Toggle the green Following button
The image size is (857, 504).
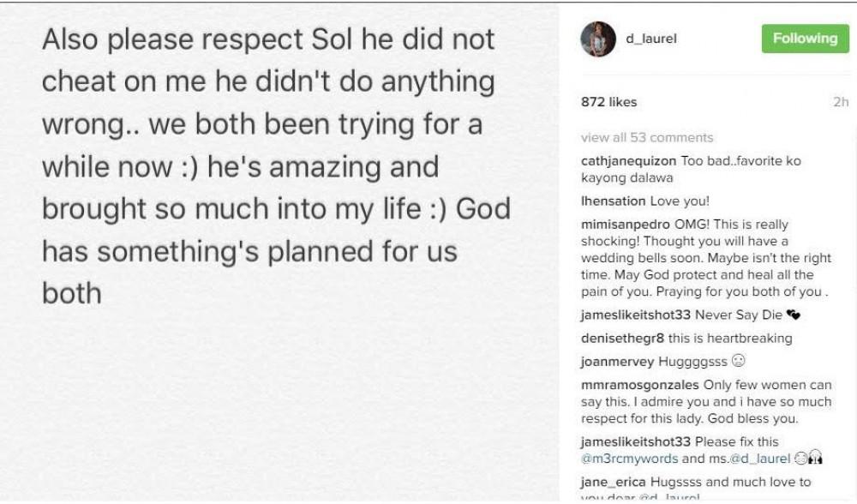(x=805, y=39)
